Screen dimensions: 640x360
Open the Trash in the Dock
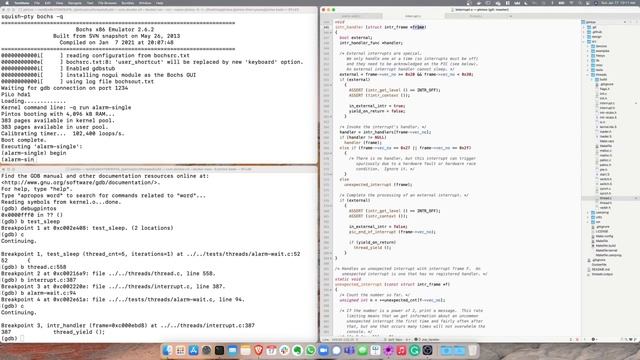(472, 350)
